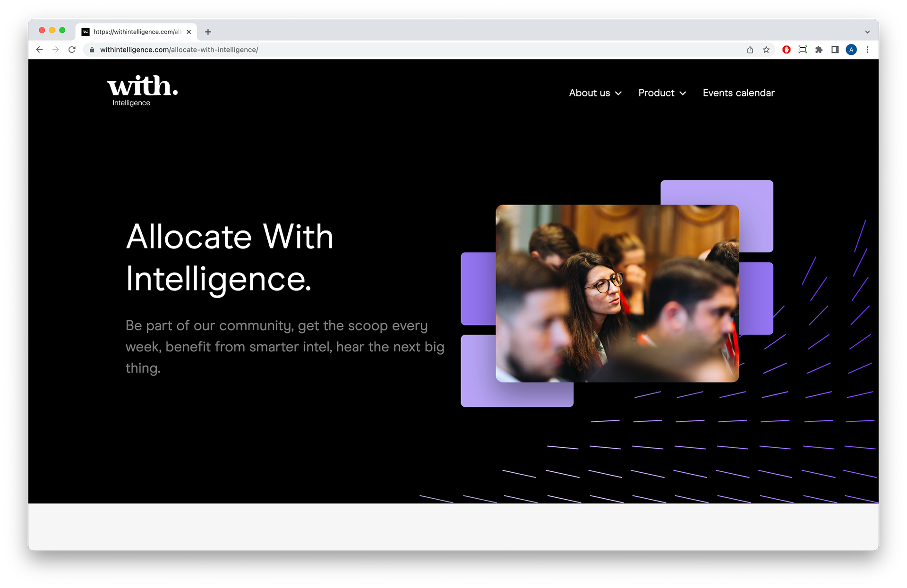Screen dimensions: 907x588
Task: Click the browser forward arrow
Action: coord(56,50)
